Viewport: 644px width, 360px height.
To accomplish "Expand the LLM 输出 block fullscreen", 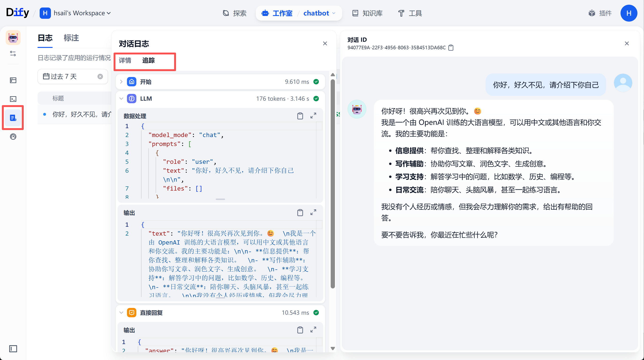I will click(313, 212).
